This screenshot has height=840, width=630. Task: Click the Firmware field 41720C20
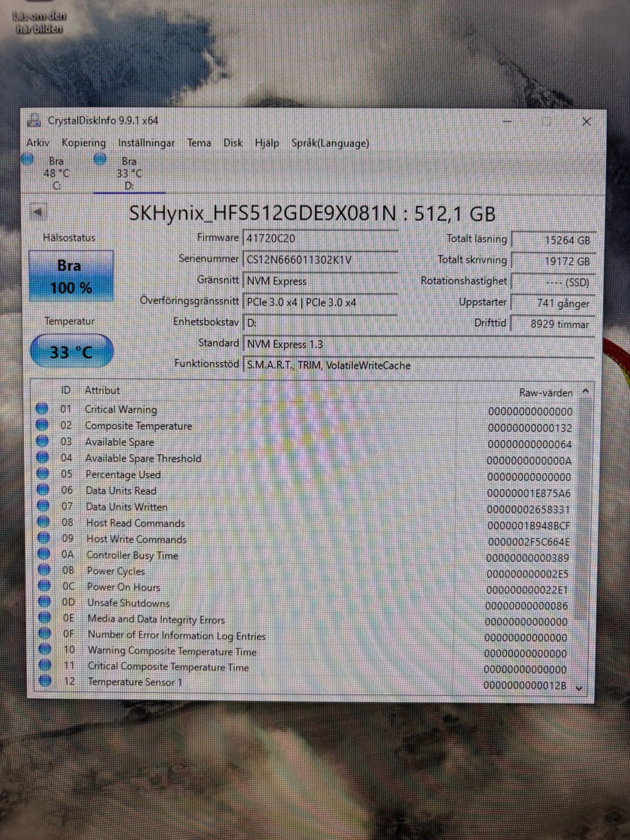[x=320, y=239]
